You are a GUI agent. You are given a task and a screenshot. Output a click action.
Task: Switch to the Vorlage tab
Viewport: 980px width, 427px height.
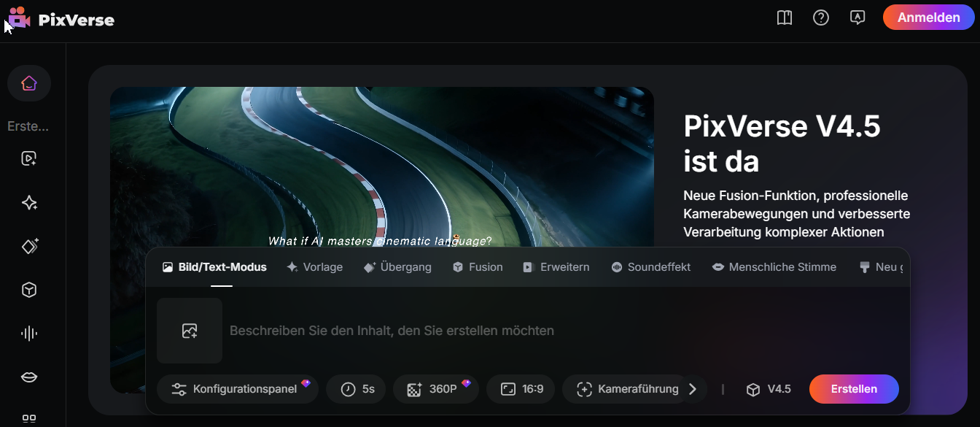[x=314, y=267]
